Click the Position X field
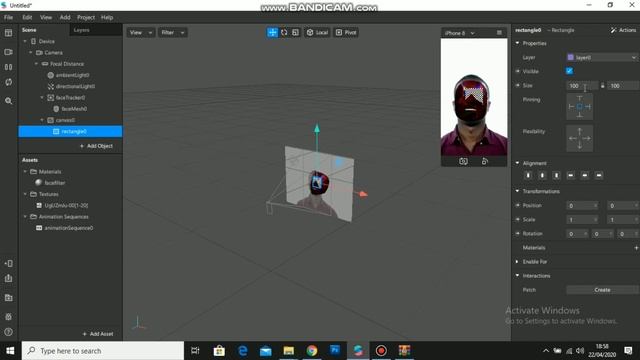Screen dimensions: 640x360 [582, 206]
